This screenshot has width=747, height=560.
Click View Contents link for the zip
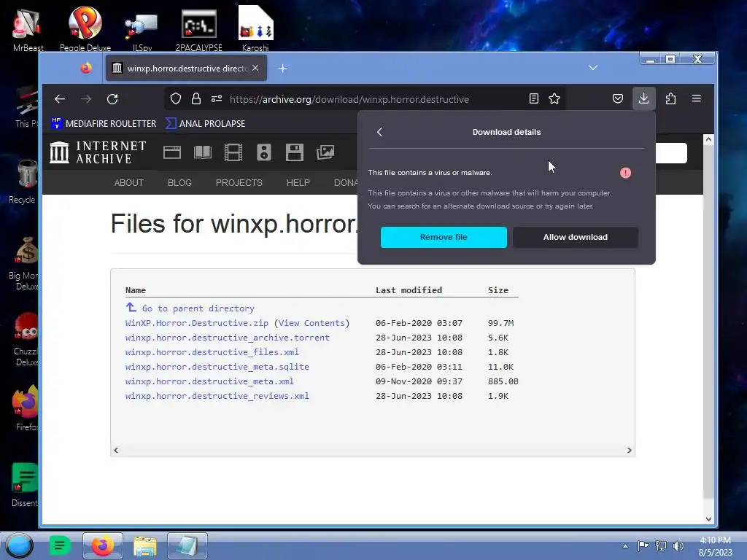311,323
